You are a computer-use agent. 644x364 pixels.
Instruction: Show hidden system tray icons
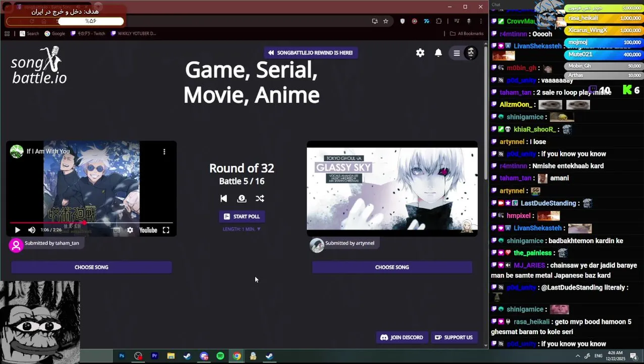pyautogui.click(x=578, y=356)
